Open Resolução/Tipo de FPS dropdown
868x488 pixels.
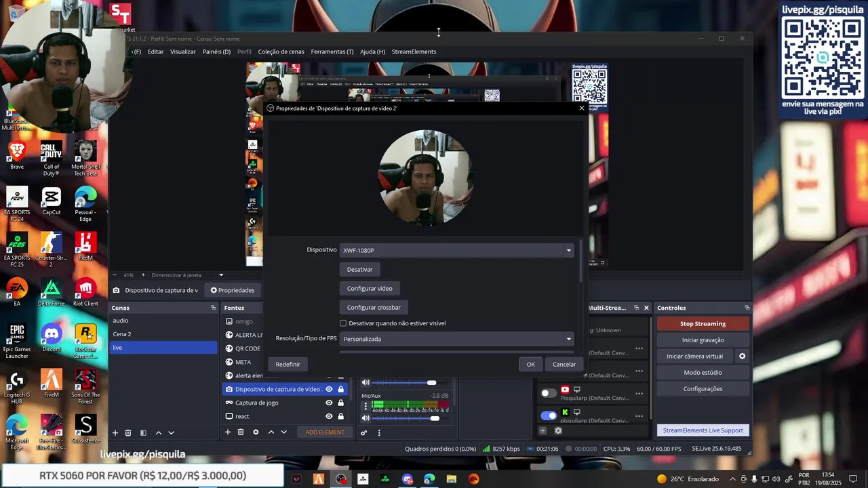(456, 339)
